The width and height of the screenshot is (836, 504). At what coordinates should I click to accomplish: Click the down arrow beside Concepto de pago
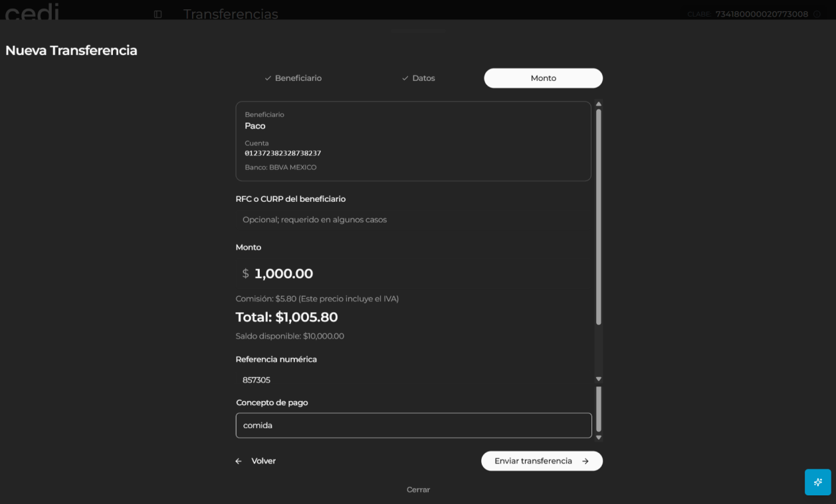click(x=598, y=437)
